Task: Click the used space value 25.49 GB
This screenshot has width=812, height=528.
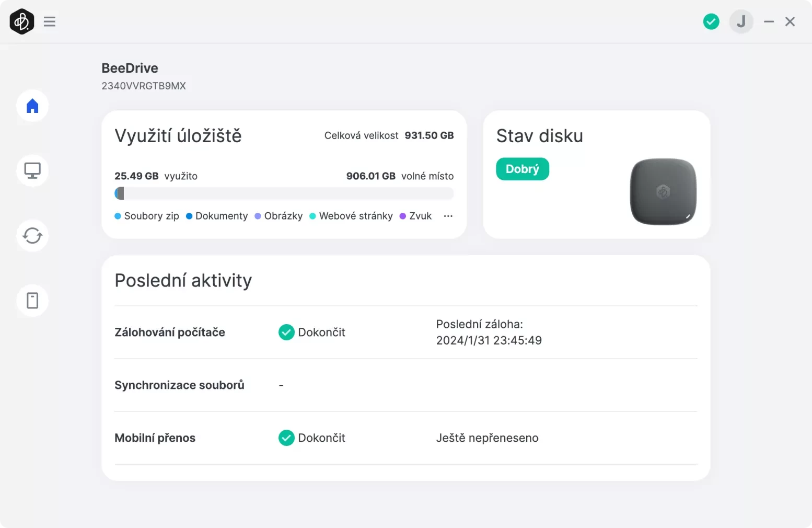Action: pyautogui.click(x=136, y=176)
